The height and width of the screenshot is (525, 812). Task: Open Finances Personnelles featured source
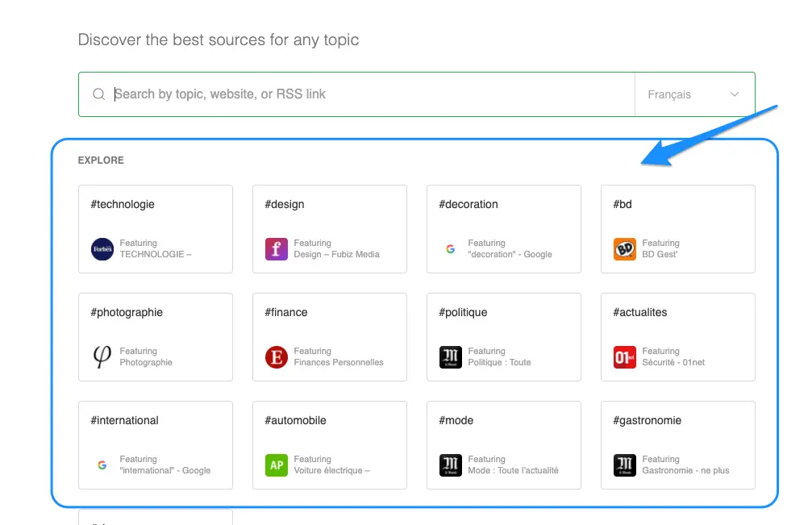(x=339, y=362)
